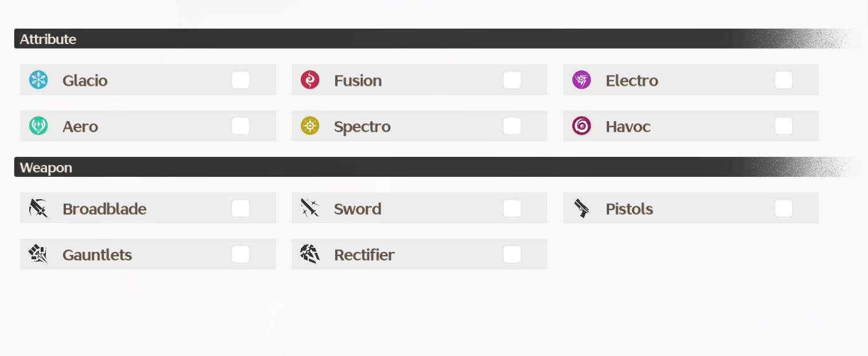Click the yellow Spectro attribute icon

pos(310,126)
